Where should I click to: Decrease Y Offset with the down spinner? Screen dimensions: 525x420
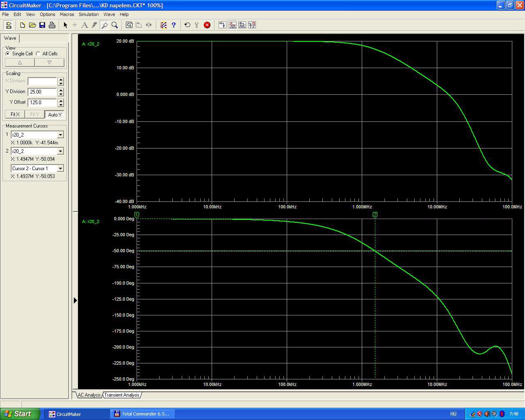pyautogui.click(x=61, y=105)
